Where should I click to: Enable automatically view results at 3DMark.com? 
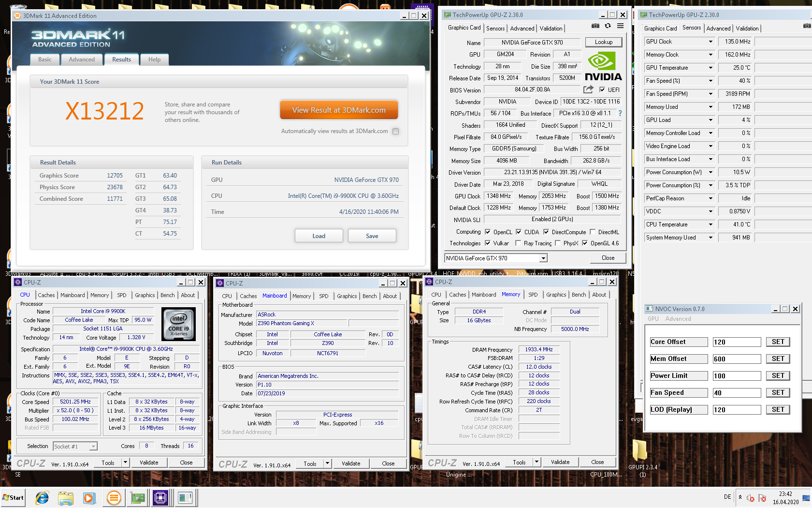[396, 131]
